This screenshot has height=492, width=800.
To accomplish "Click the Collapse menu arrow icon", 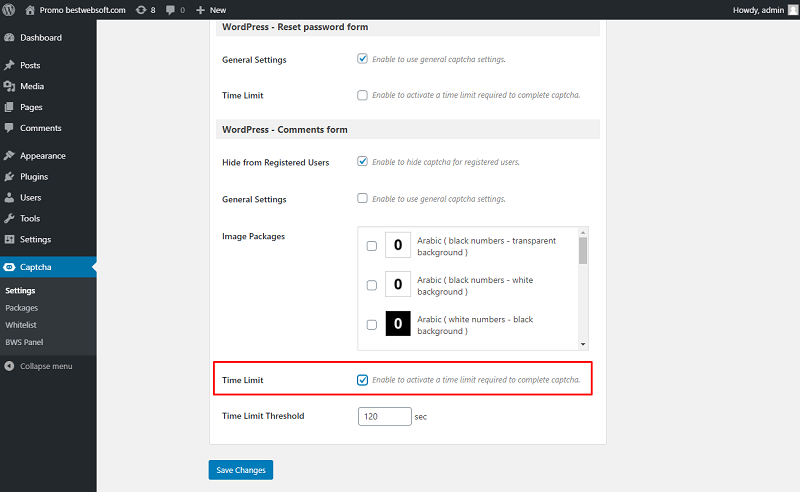I will coord(9,366).
